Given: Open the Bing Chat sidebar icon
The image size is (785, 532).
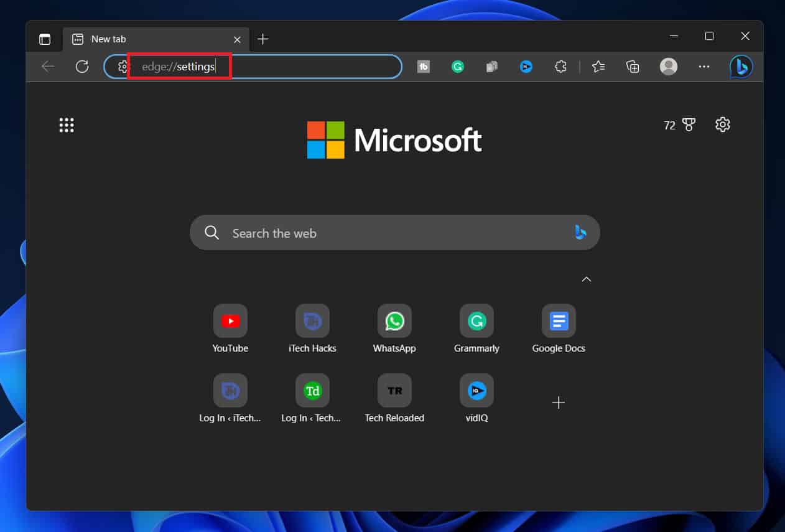Looking at the screenshot, I should pos(741,67).
